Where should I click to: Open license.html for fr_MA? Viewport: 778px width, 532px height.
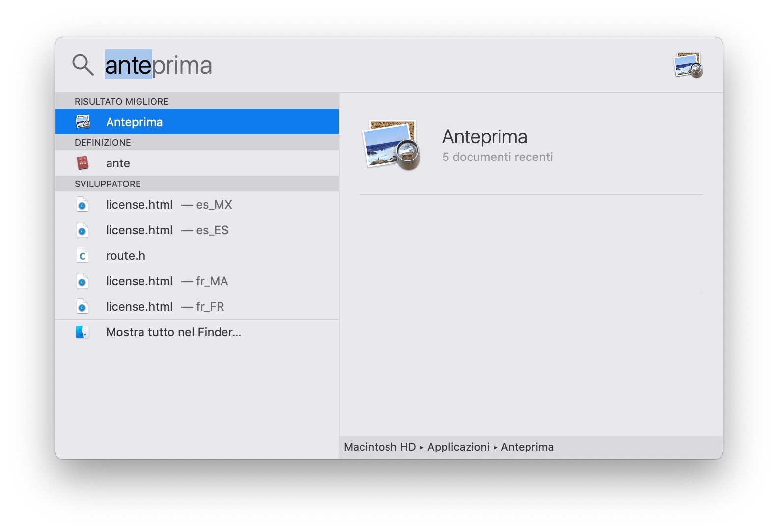coord(197,281)
